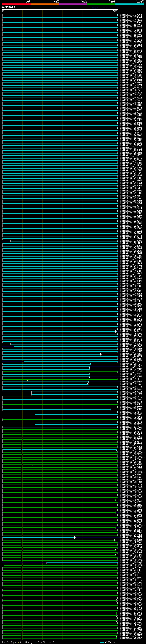This screenshot has height=644, width=146.
Task: Click the UniRef100_Q9FUZ1 text
Action: point(131,113)
